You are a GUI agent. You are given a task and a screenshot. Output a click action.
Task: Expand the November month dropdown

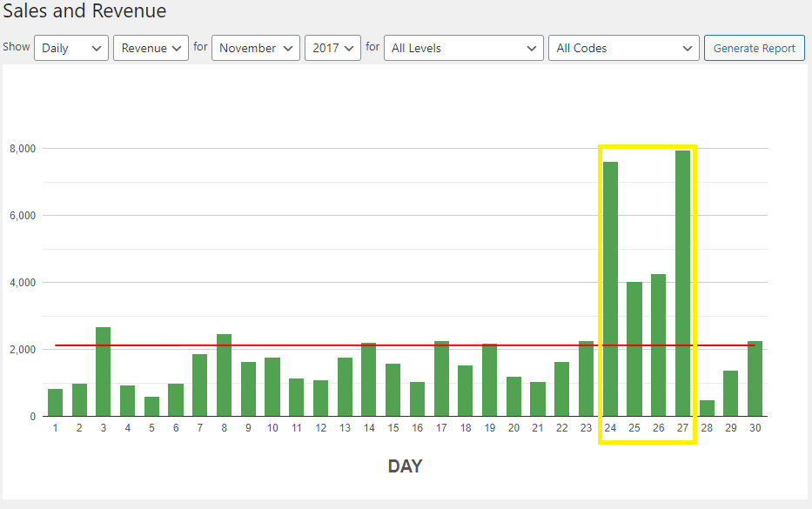(x=256, y=48)
